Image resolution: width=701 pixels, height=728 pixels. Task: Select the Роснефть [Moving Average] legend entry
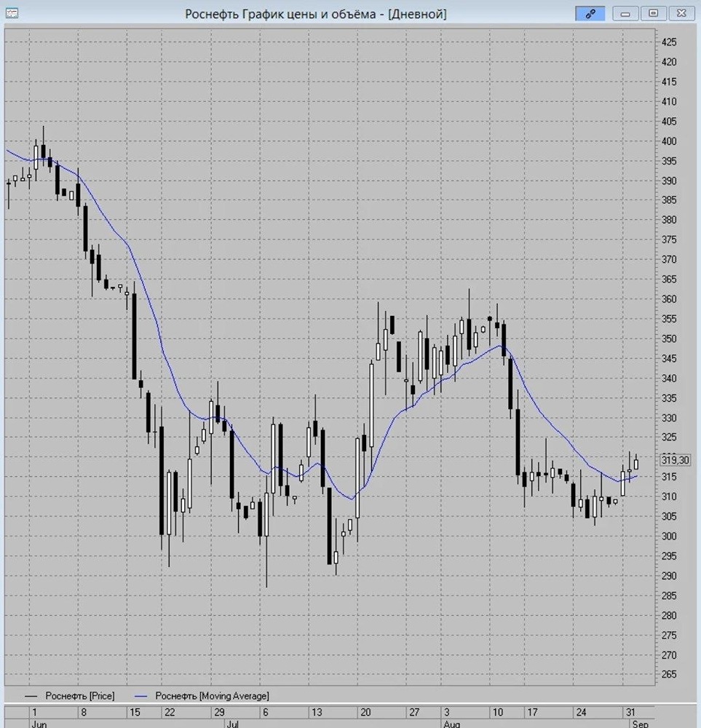[212, 696]
